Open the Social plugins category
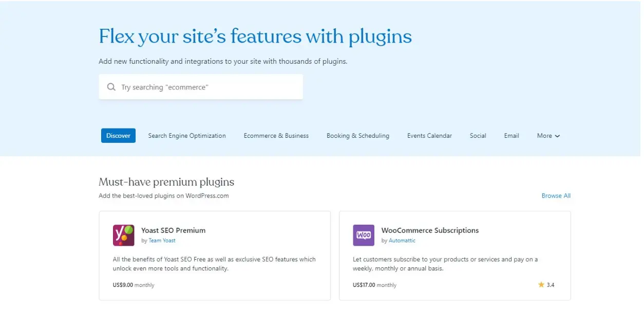Screen dimensions: 644x327 pyautogui.click(x=478, y=135)
